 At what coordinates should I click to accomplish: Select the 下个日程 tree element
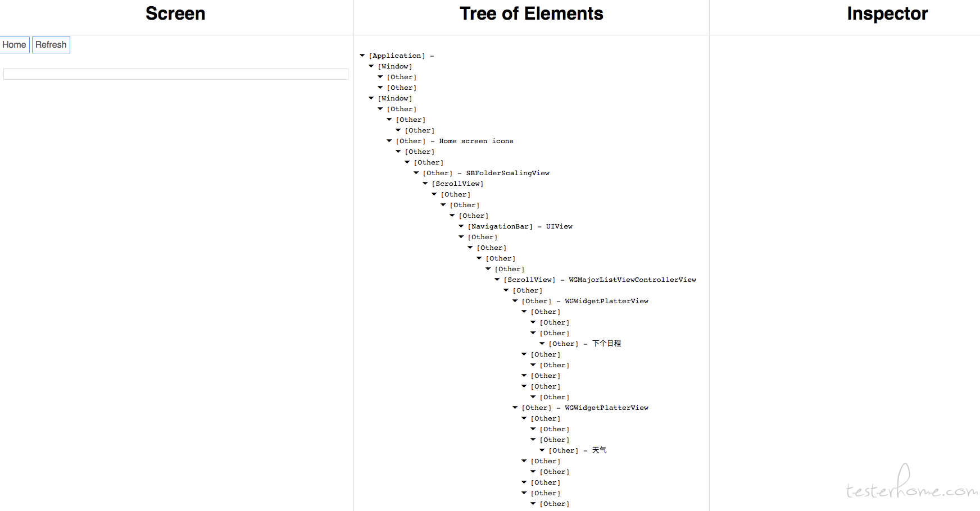coord(585,344)
